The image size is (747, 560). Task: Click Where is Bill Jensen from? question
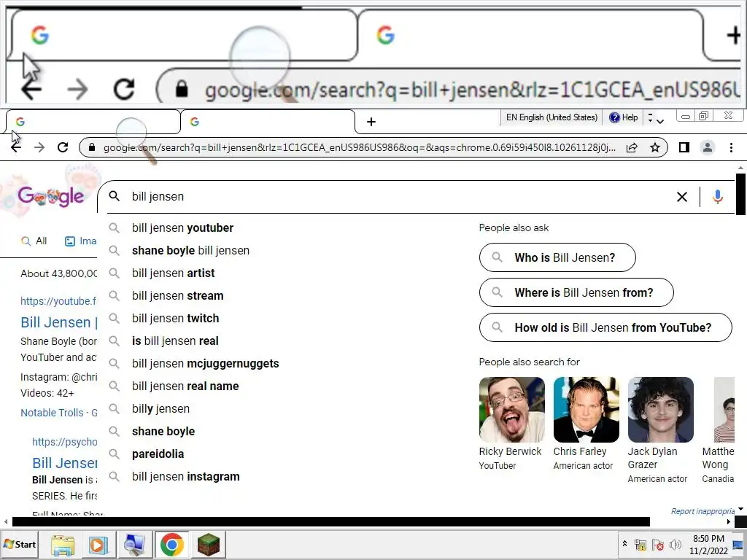click(x=576, y=292)
